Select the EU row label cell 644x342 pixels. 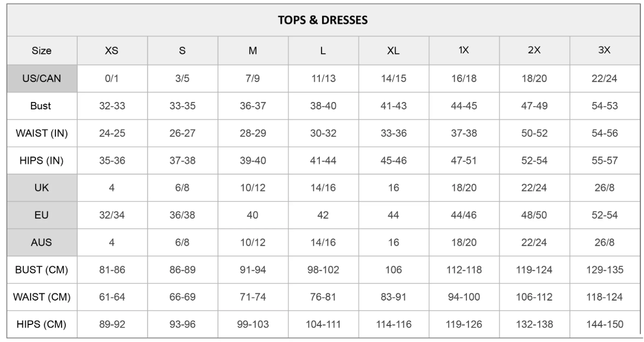(42, 215)
